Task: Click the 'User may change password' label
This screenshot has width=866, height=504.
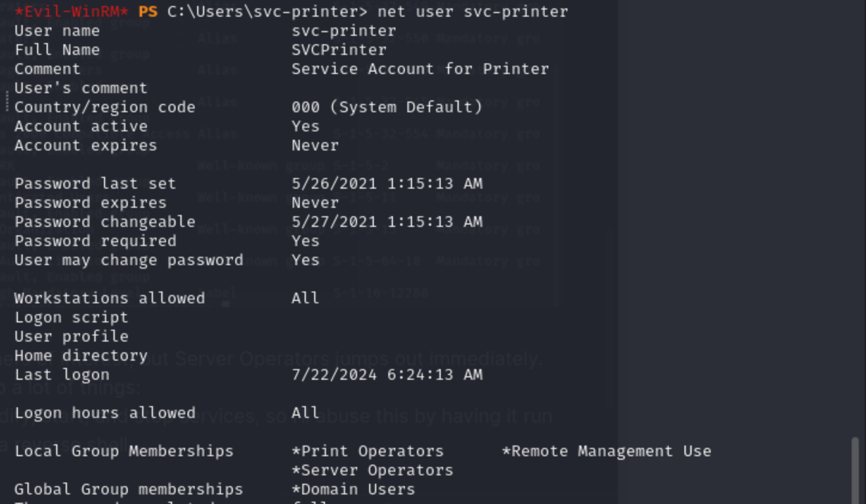Action: [x=128, y=260]
